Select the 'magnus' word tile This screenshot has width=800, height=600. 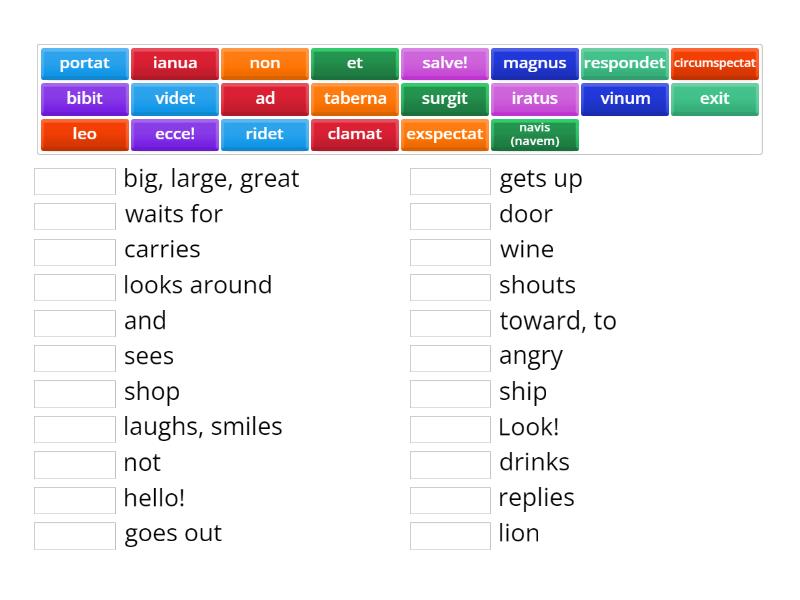coord(535,62)
